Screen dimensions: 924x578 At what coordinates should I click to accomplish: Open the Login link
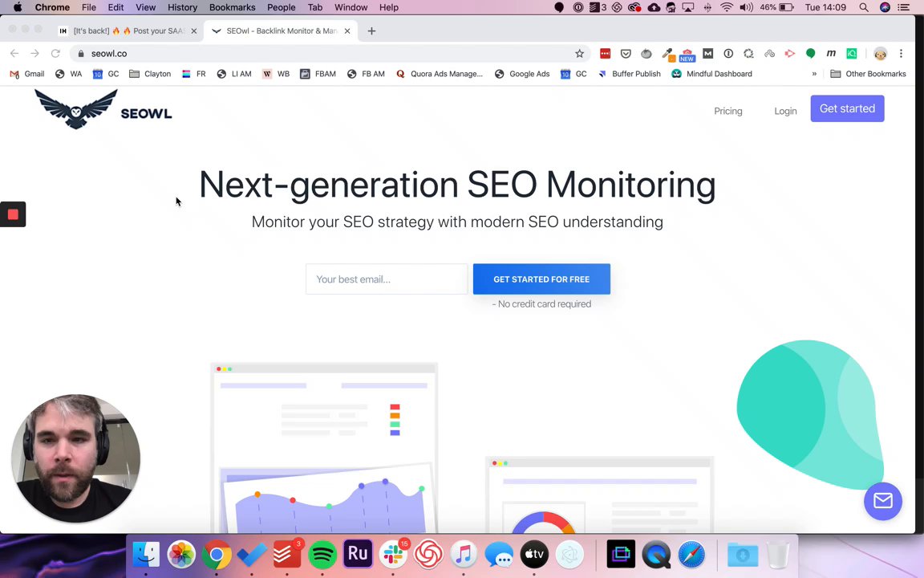[x=785, y=111]
